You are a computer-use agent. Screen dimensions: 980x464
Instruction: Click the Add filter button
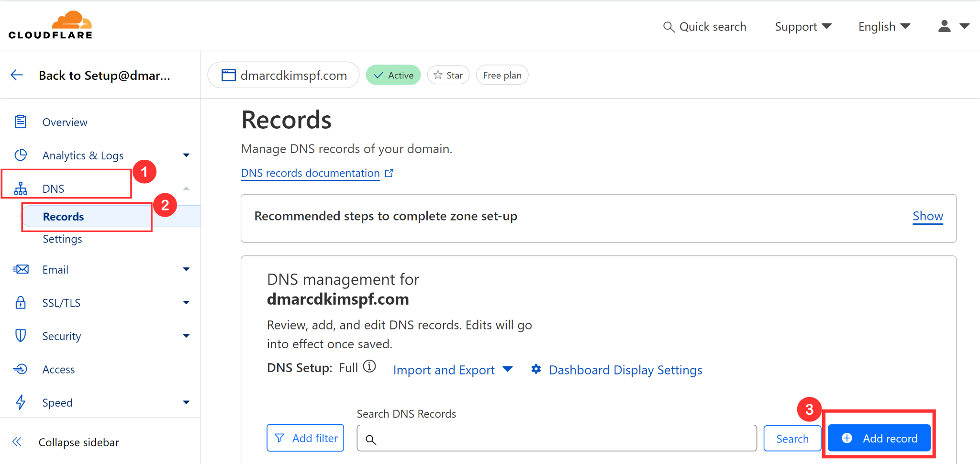305,438
